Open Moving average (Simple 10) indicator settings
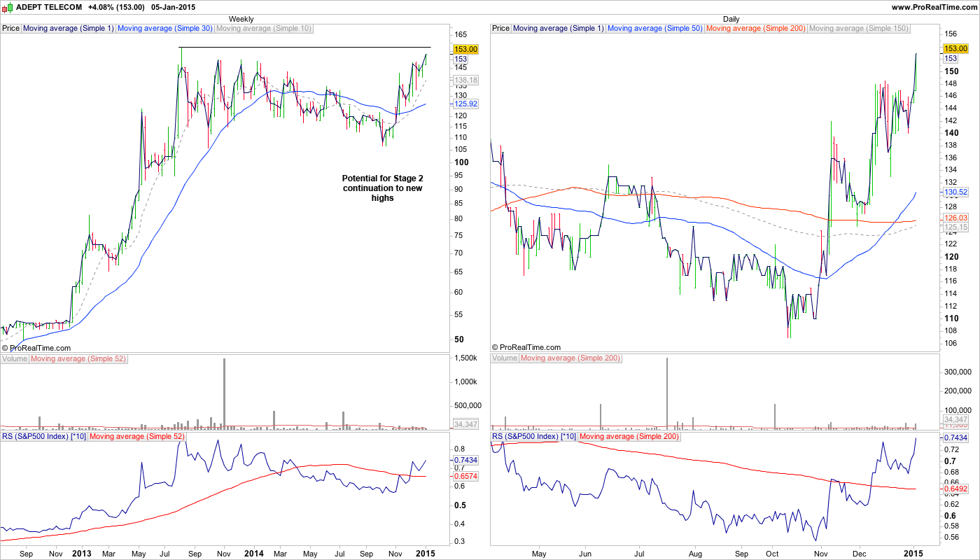The width and height of the screenshot is (980, 560). 264,29
